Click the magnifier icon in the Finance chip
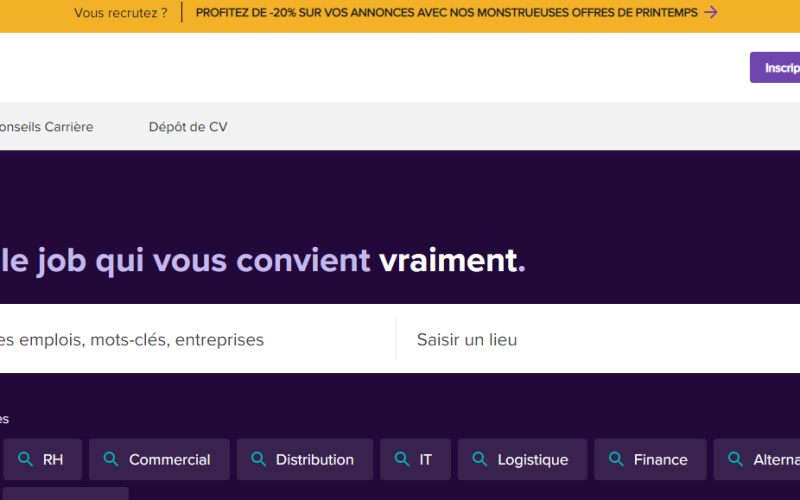 (616, 460)
